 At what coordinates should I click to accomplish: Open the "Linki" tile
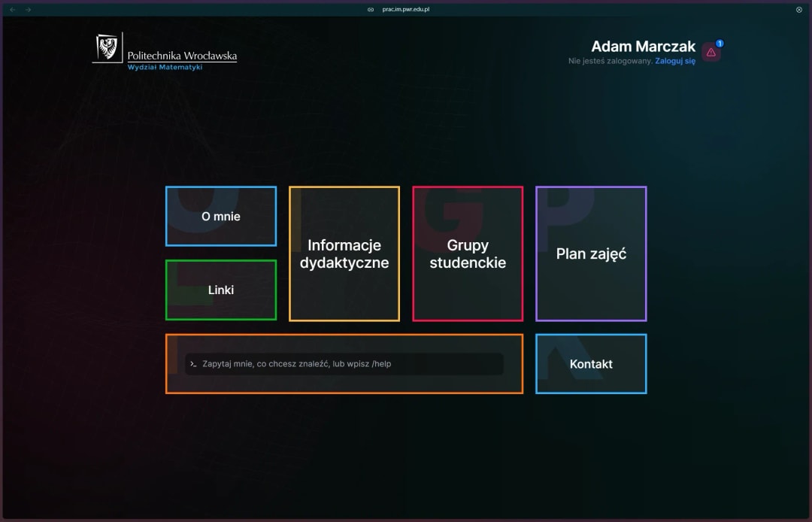[221, 290]
